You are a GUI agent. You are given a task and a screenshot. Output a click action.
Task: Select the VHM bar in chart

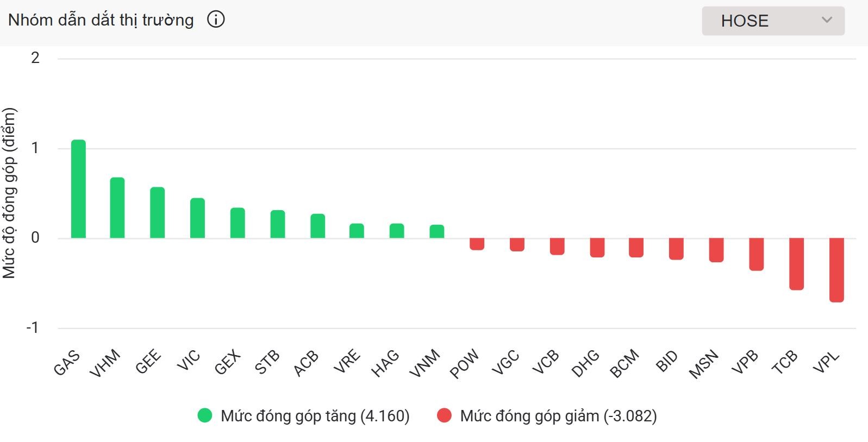pos(117,208)
